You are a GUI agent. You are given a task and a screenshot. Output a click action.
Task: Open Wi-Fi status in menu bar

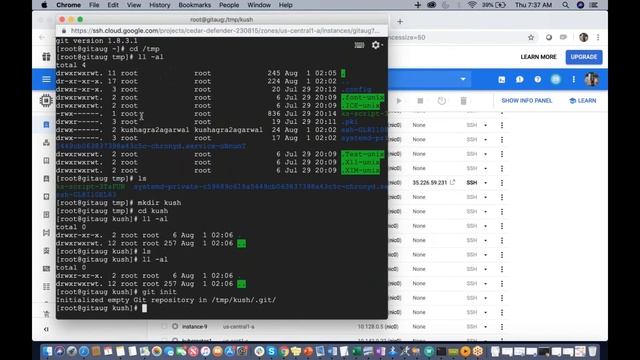tap(472, 5)
